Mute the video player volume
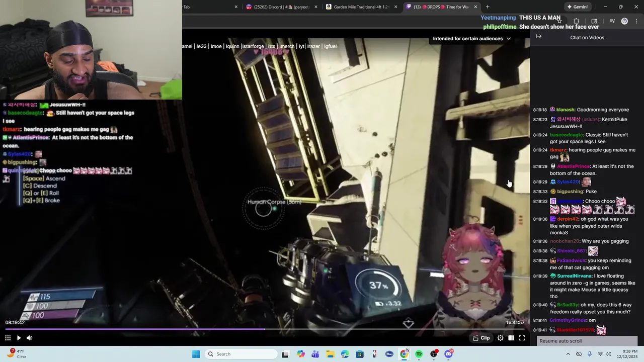This screenshot has height=362, width=644. [x=30, y=338]
